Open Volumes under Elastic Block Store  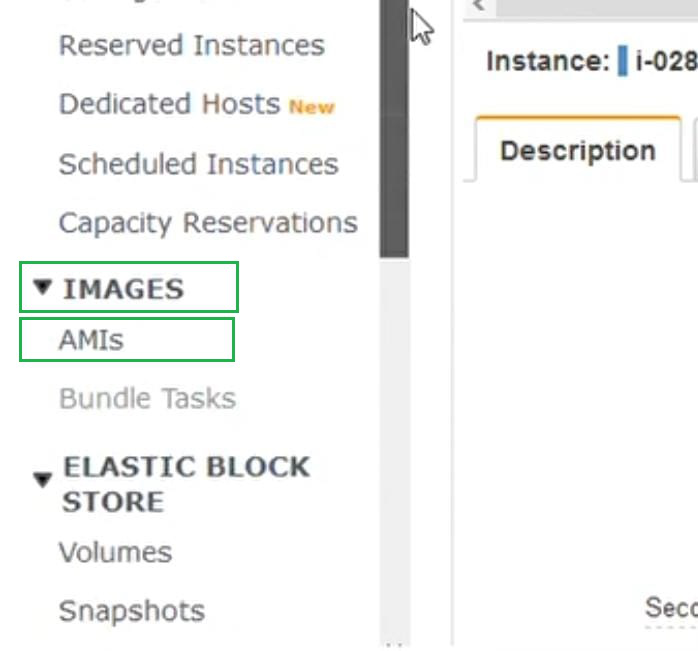pyautogui.click(x=115, y=552)
